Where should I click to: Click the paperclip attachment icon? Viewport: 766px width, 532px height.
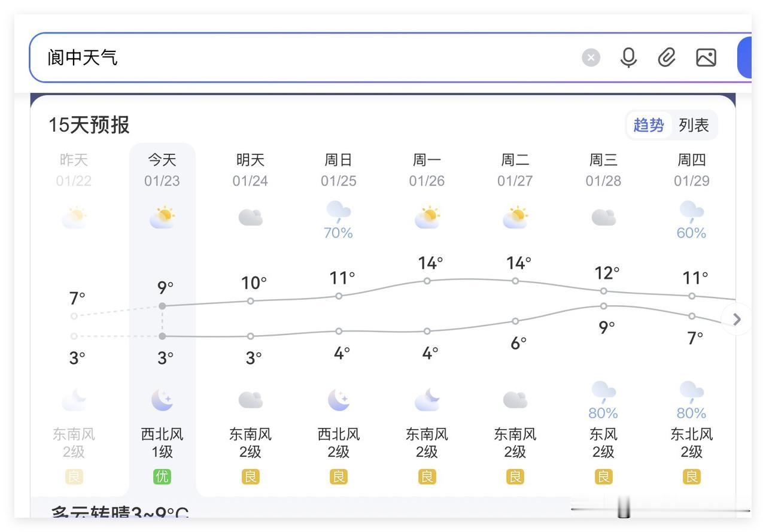(667, 58)
